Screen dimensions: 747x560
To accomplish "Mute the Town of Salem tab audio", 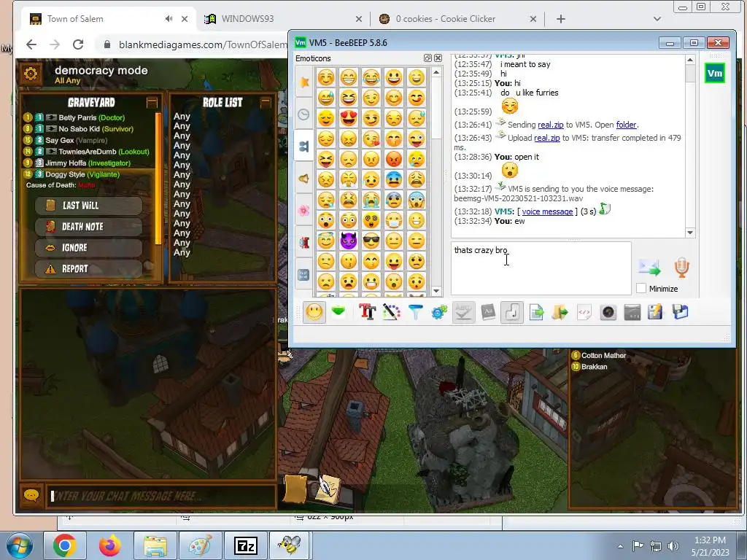I will pyautogui.click(x=169, y=18).
